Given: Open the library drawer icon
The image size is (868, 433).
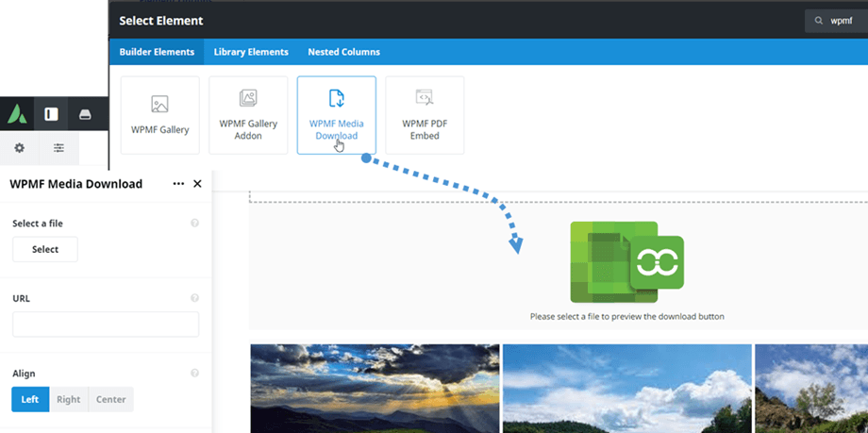Looking at the screenshot, I should tap(85, 114).
